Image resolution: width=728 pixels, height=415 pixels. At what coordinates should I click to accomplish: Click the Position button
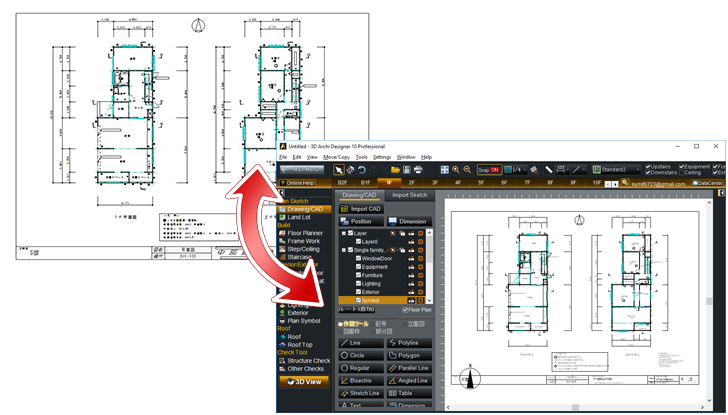pos(361,221)
